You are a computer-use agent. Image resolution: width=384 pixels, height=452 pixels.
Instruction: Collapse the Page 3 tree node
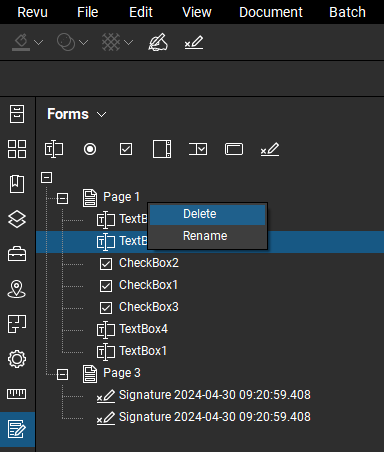pyautogui.click(x=62, y=375)
